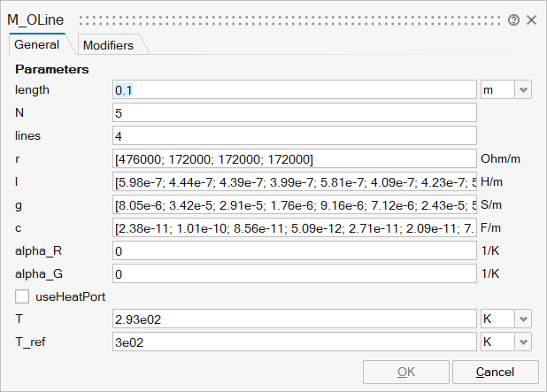
Task: Edit the T_ref temperature field
Action: pos(295,342)
